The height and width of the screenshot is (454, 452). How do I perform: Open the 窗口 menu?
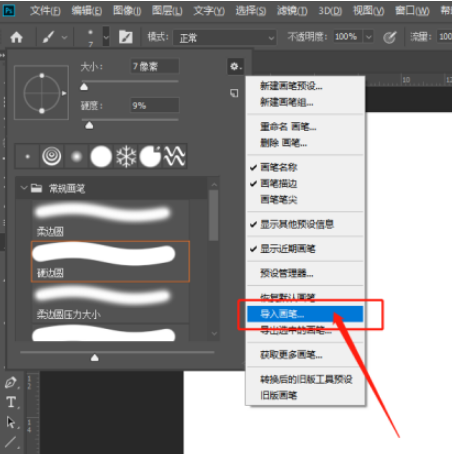tap(412, 11)
